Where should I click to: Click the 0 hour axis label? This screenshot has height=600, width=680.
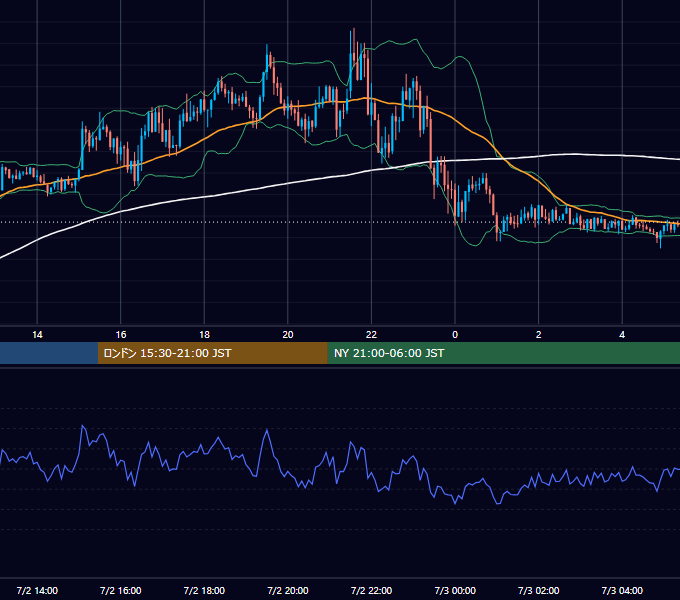point(455,335)
